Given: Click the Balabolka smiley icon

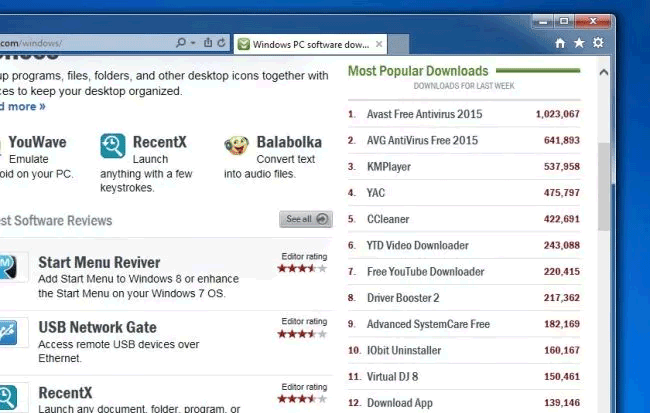Looking at the screenshot, I should pyautogui.click(x=236, y=146).
